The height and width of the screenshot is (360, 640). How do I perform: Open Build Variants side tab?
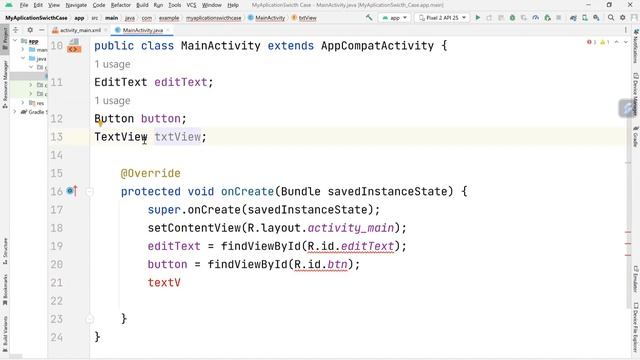(x=5, y=333)
